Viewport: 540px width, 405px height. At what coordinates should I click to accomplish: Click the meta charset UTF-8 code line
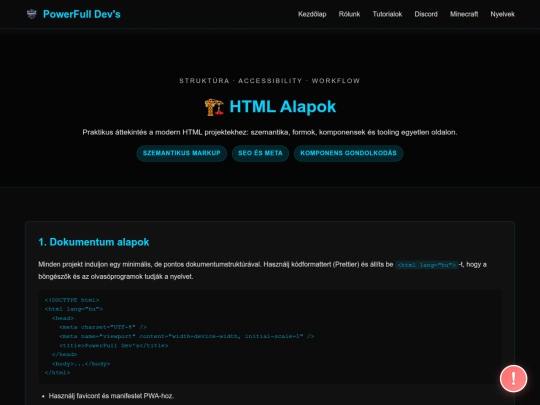point(103,327)
